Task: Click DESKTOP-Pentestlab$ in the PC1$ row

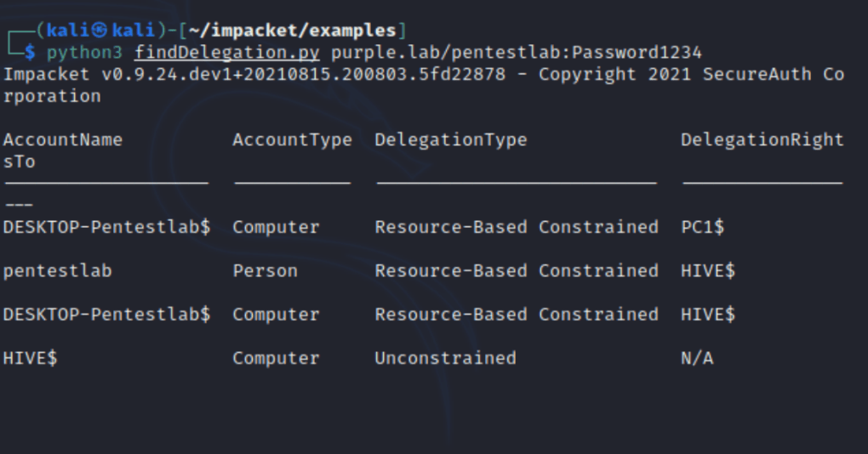Action: click(106, 227)
